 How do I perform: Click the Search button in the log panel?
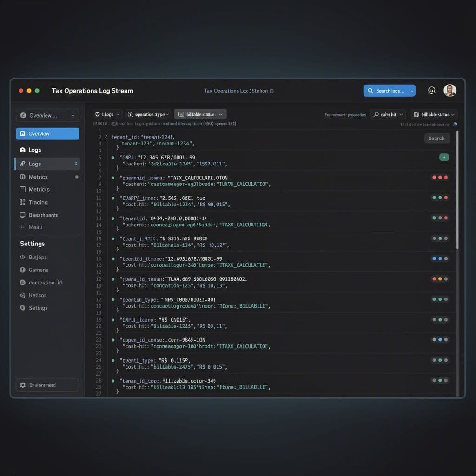pyautogui.click(x=436, y=138)
